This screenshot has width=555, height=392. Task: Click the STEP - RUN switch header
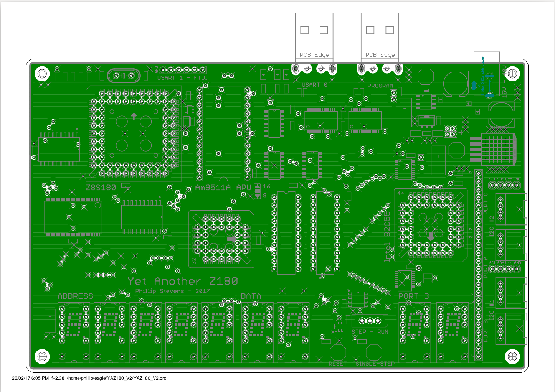[x=370, y=320]
